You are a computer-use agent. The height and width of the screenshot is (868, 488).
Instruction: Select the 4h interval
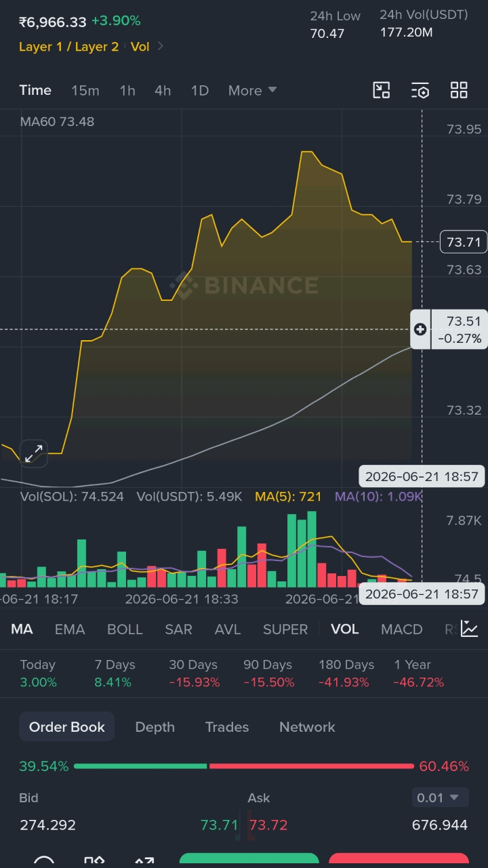[163, 90]
